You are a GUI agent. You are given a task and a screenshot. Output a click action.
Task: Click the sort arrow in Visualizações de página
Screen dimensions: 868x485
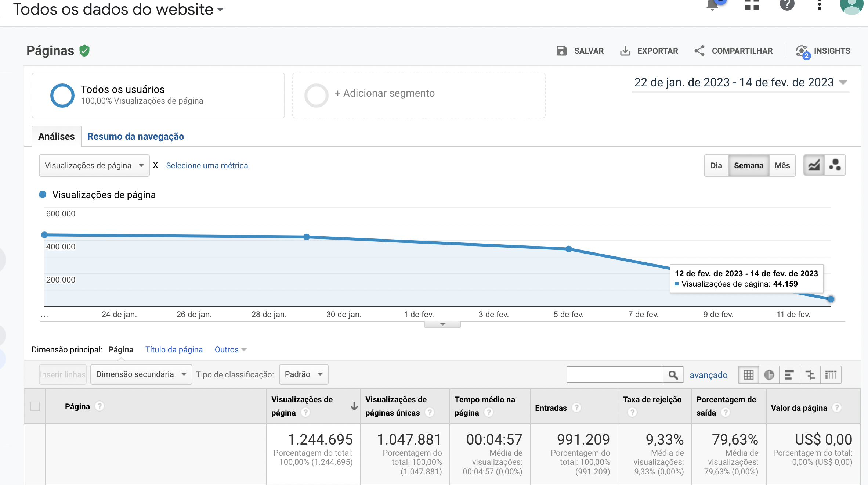coord(354,406)
